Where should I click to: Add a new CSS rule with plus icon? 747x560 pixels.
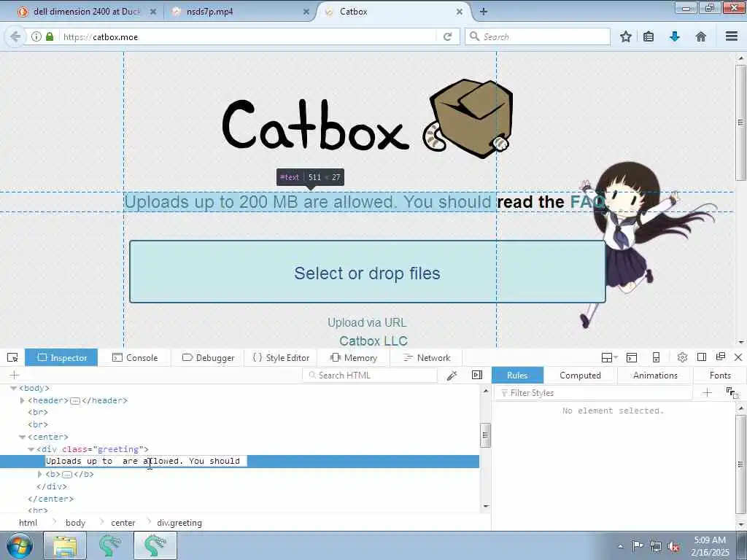click(708, 392)
